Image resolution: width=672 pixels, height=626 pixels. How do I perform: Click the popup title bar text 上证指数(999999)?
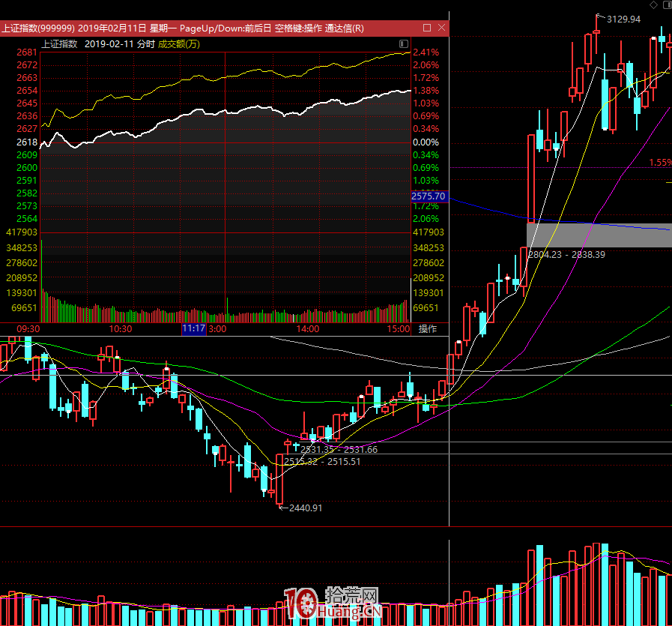click(38, 28)
